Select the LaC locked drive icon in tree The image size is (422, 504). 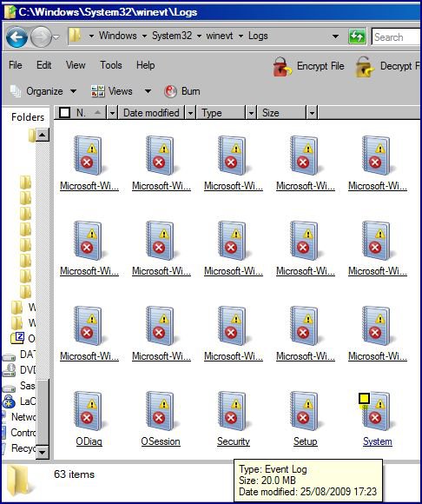[9, 401]
